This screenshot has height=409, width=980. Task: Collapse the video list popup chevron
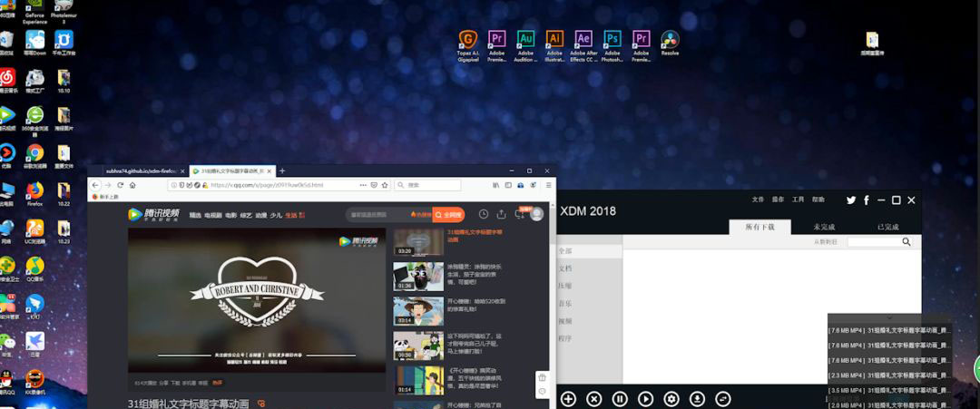point(889,318)
